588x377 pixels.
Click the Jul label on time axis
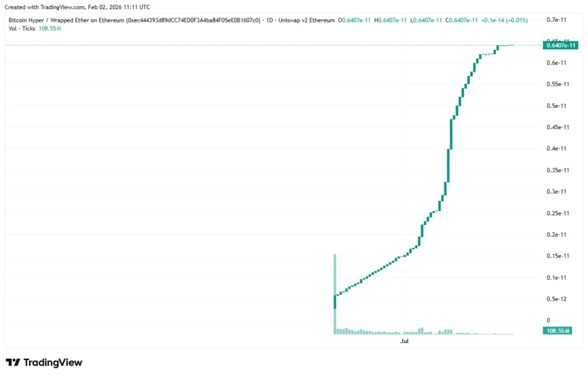click(x=404, y=341)
